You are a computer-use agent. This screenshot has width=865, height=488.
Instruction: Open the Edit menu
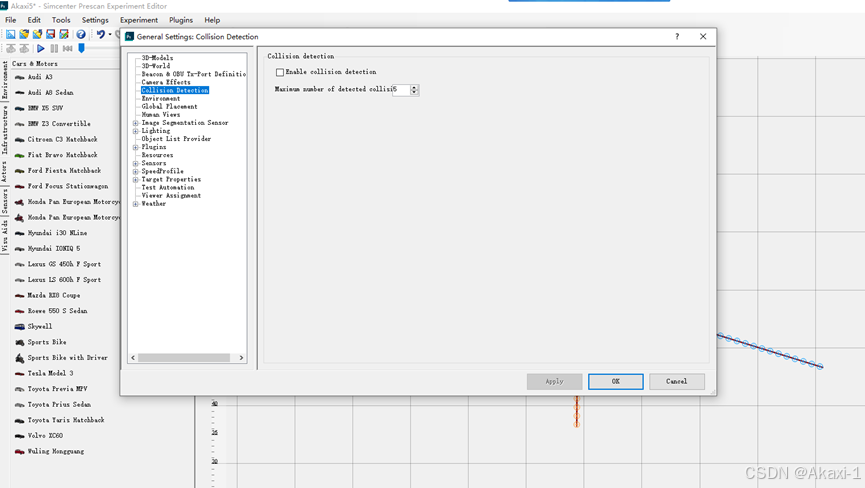point(34,20)
